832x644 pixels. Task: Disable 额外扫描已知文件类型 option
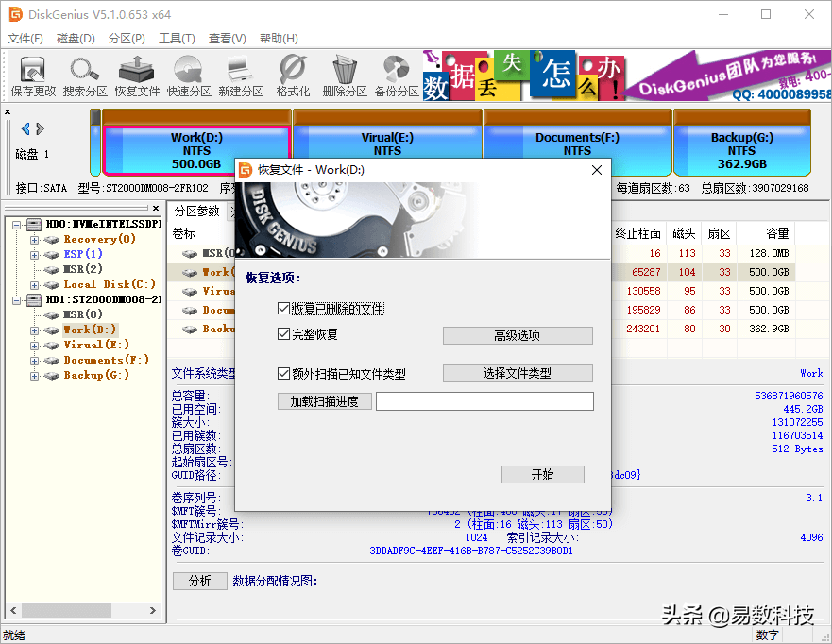click(283, 373)
